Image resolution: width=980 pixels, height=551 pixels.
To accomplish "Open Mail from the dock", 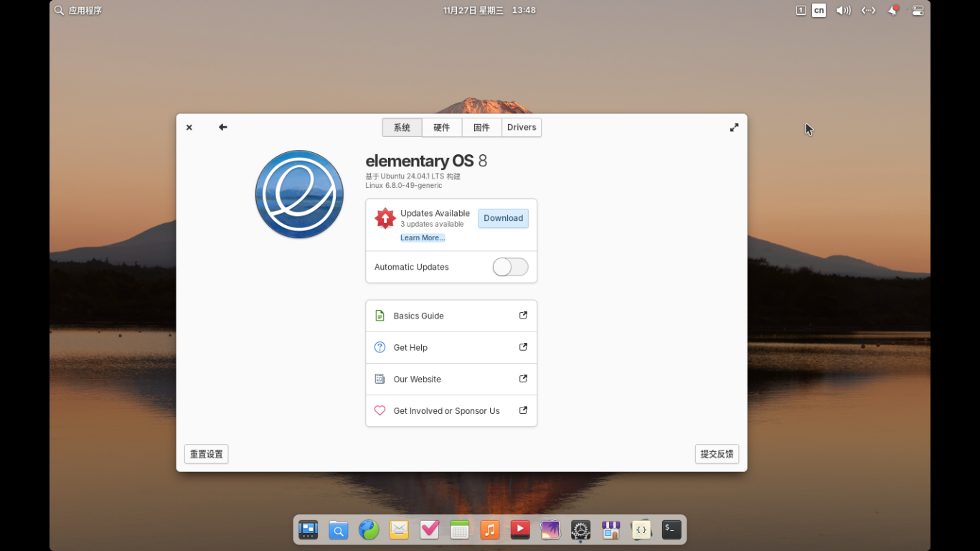I will click(399, 530).
